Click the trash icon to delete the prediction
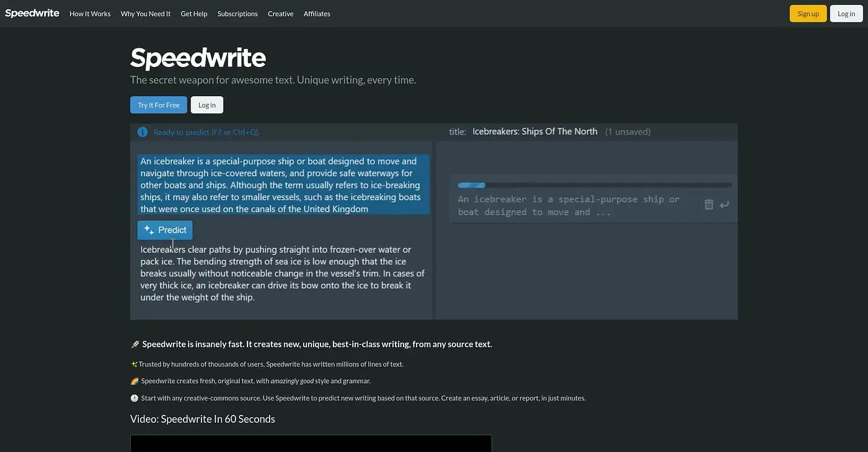This screenshot has width=868, height=452. coord(709,205)
